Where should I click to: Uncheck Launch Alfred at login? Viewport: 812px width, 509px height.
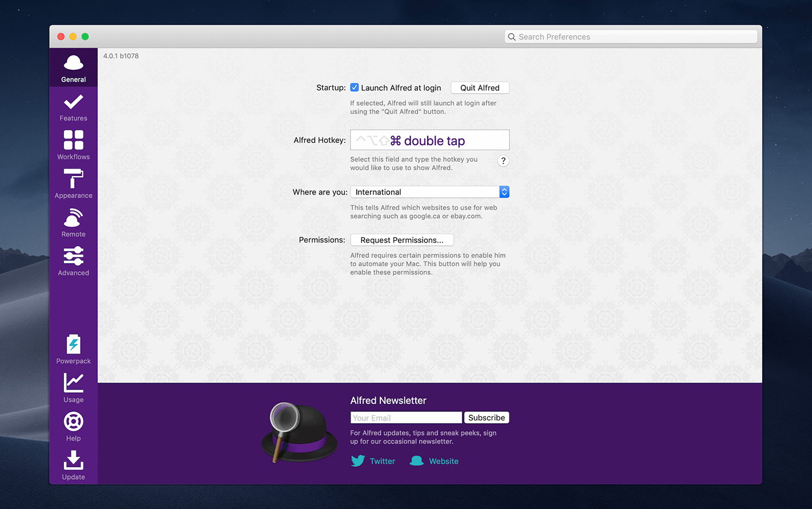click(x=355, y=88)
